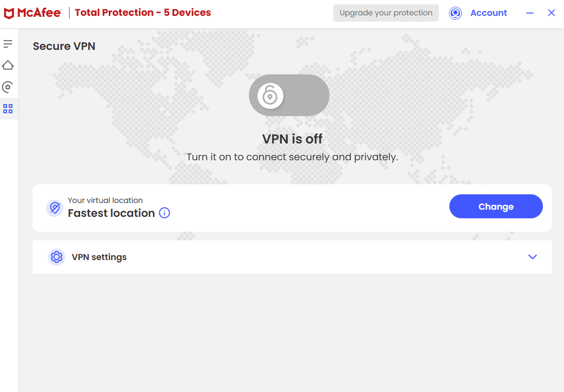564x392 pixels.
Task: Open the Account link
Action: pos(488,13)
